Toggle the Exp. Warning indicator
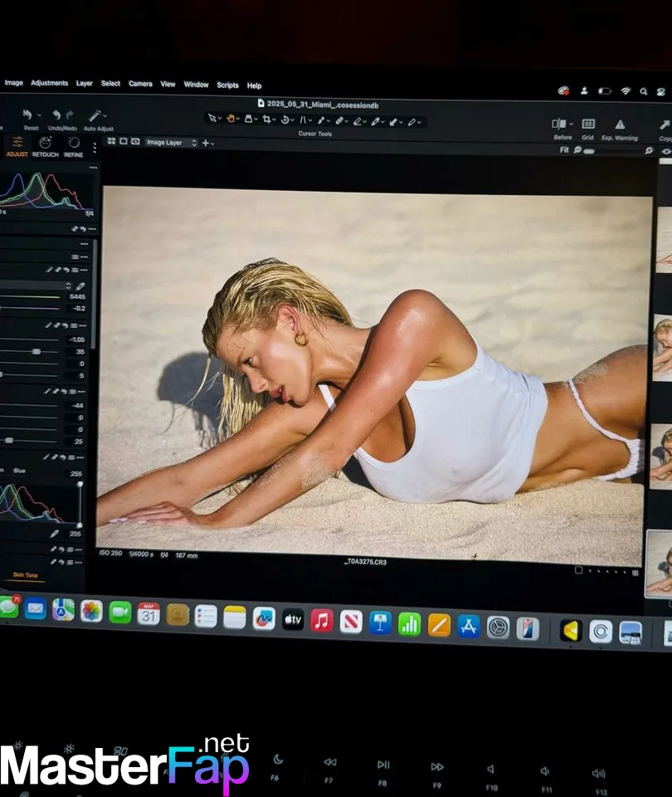Viewport: 672px width, 797px height. [x=620, y=125]
